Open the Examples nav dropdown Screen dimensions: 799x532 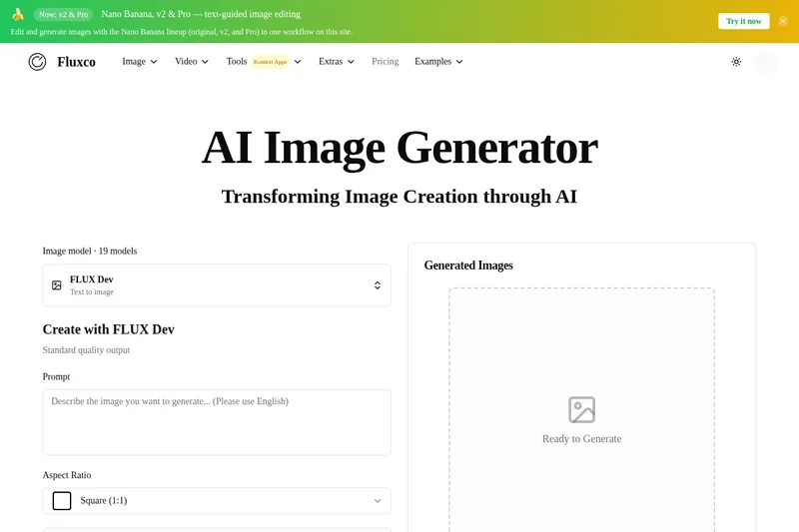pyautogui.click(x=438, y=62)
